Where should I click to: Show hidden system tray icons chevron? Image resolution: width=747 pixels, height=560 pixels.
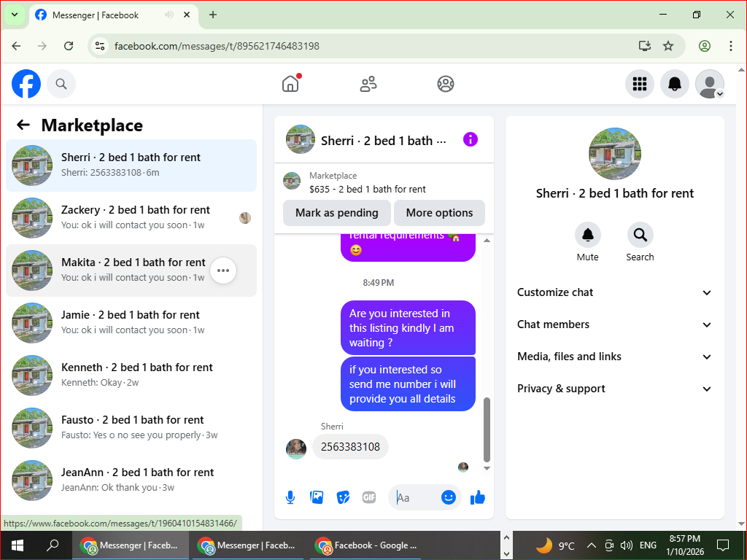click(591, 545)
